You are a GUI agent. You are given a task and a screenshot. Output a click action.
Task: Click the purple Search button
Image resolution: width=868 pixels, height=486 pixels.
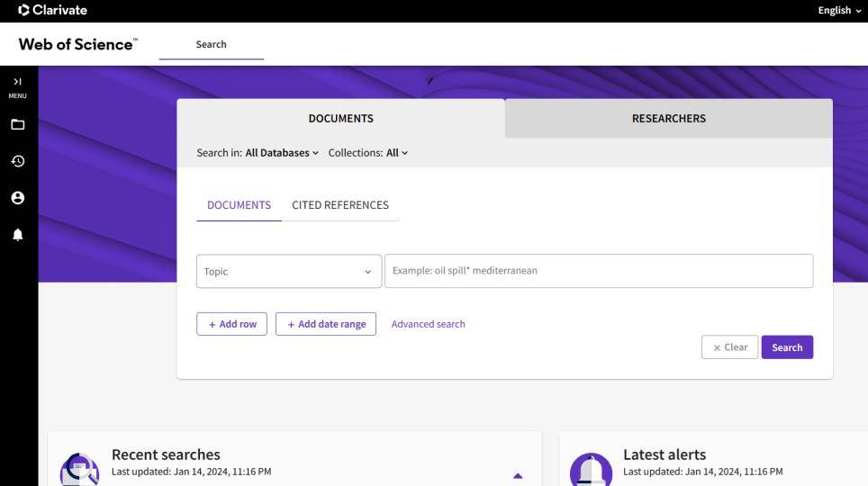pyautogui.click(x=787, y=347)
